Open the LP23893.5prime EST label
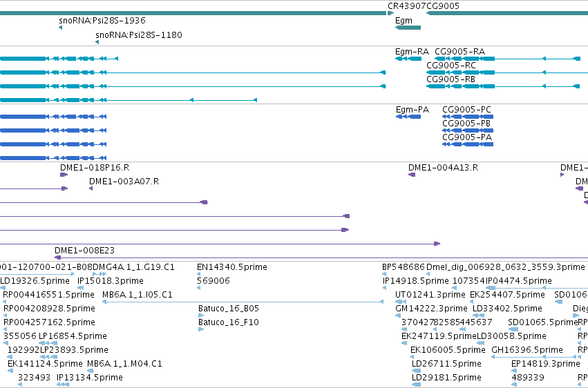Viewport: 588px width, 388px height. click(74, 351)
